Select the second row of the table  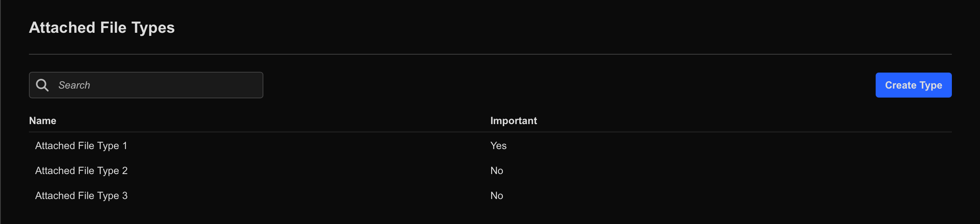(x=490, y=171)
